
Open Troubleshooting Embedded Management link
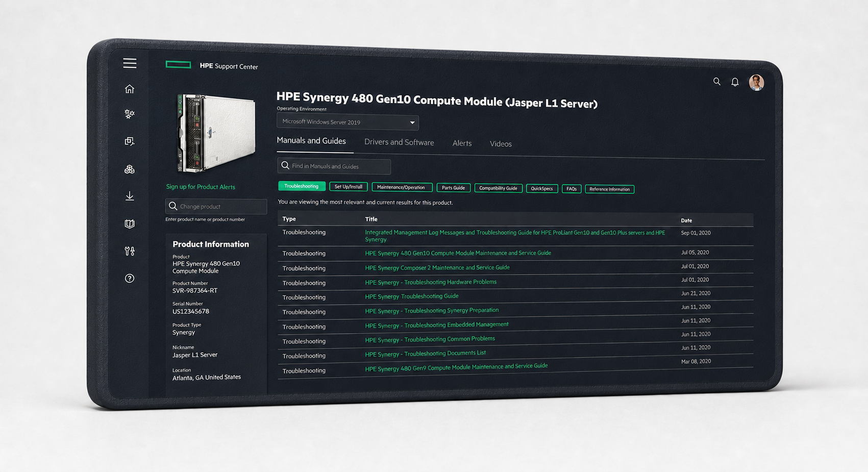[437, 325]
